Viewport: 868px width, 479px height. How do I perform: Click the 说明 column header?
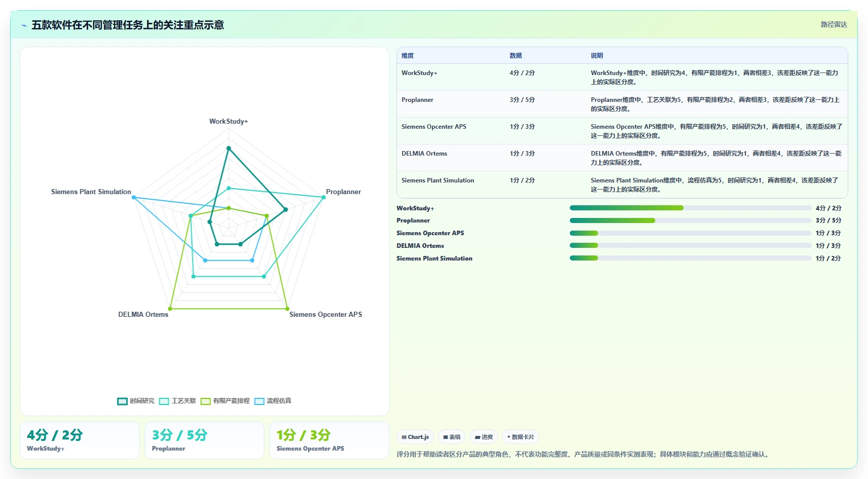coord(597,56)
